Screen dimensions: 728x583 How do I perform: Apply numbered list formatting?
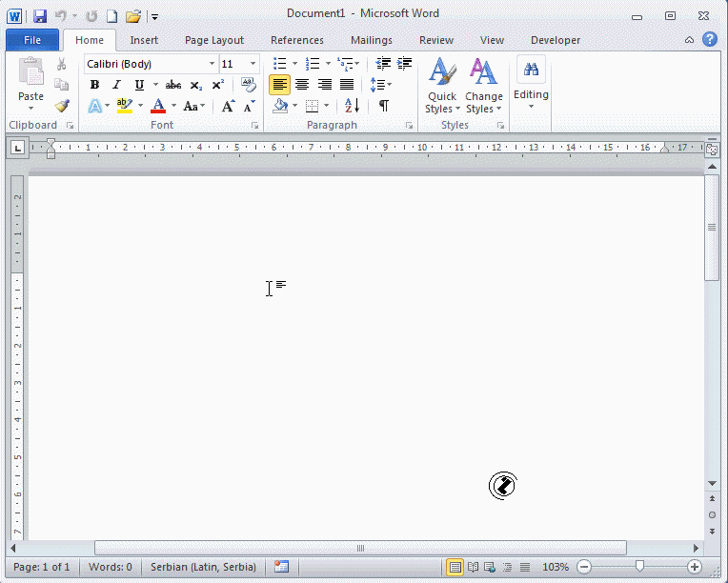312,64
